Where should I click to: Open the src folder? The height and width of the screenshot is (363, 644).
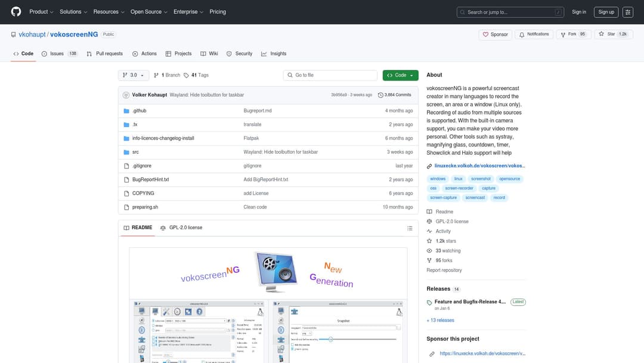[135, 152]
